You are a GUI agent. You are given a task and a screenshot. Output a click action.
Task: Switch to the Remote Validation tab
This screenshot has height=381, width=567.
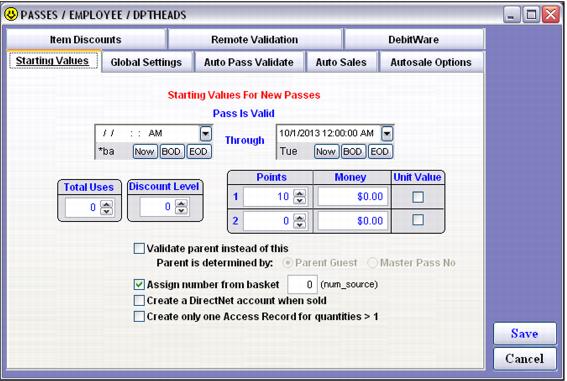pyautogui.click(x=254, y=39)
